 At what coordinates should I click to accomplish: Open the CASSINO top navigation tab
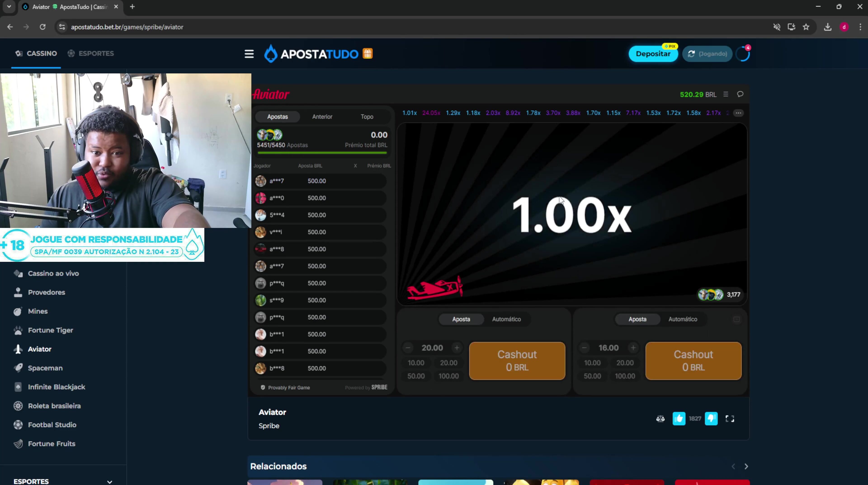tap(36, 53)
